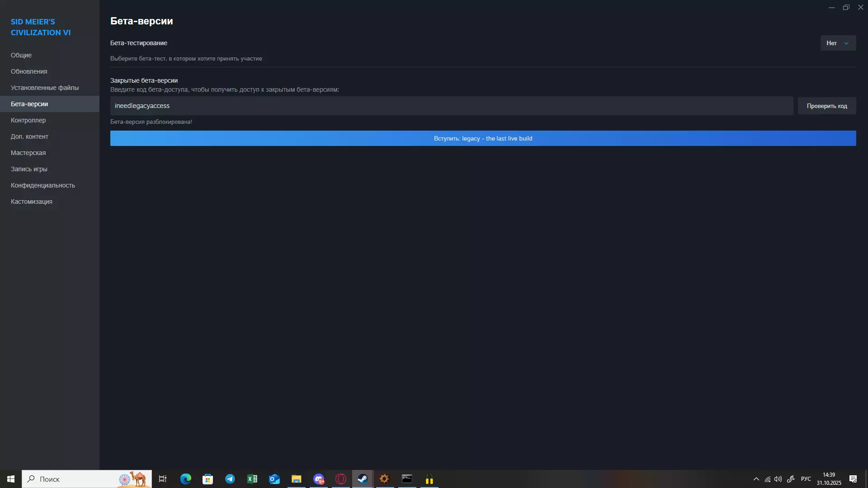The image size is (868, 488).
Task: Open the Общие settings tab
Action: tap(21, 55)
